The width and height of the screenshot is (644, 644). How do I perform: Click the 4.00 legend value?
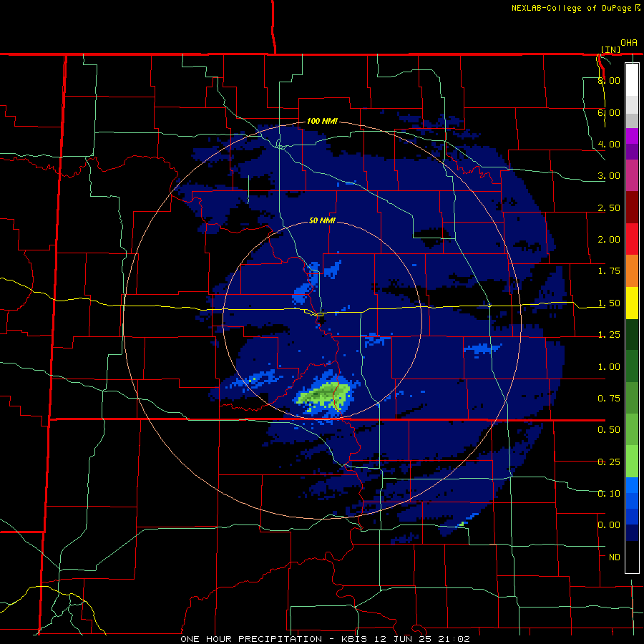(x=609, y=144)
